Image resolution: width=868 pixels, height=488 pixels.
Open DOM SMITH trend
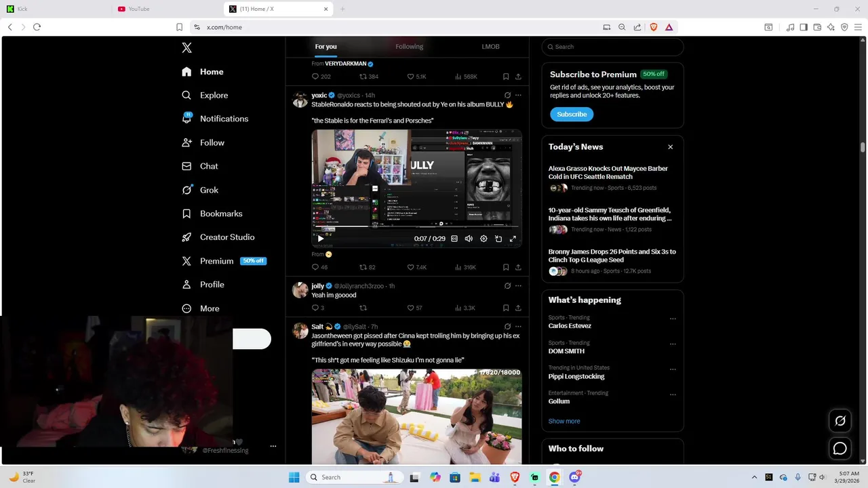pos(566,351)
